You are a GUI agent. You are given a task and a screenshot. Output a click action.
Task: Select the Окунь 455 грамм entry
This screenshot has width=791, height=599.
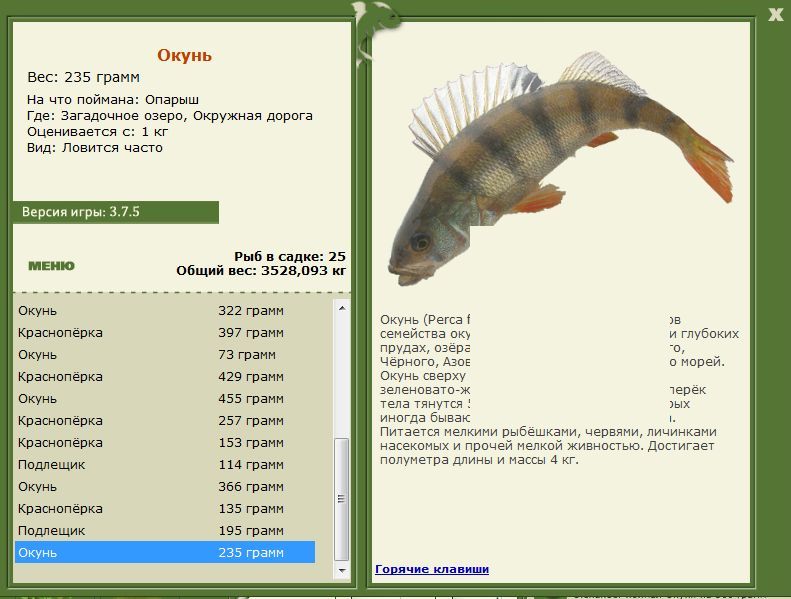point(165,399)
